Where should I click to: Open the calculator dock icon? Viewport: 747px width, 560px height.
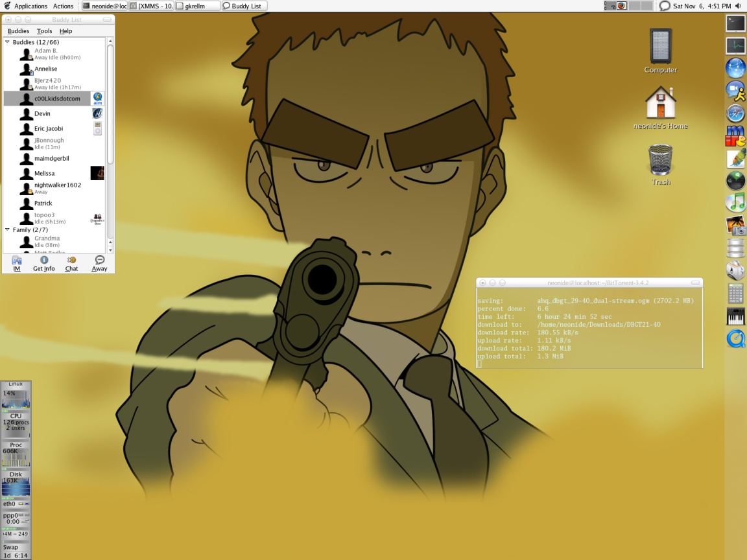(735, 294)
